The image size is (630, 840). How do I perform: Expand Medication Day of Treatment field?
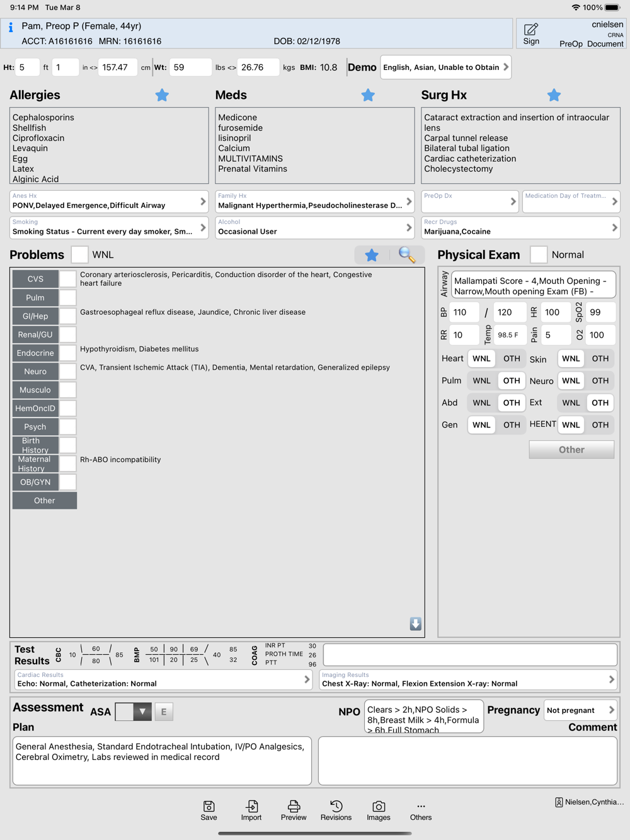coord(571,201)
